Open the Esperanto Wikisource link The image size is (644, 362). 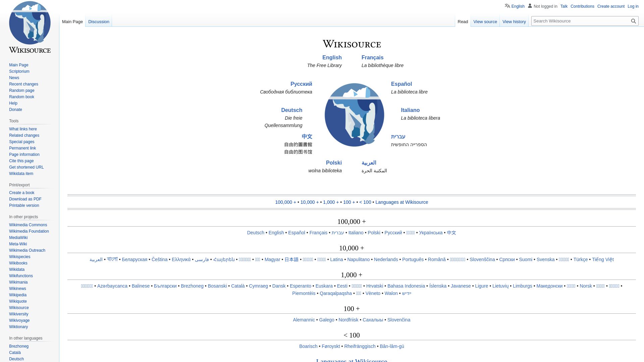tap(300, 286)
